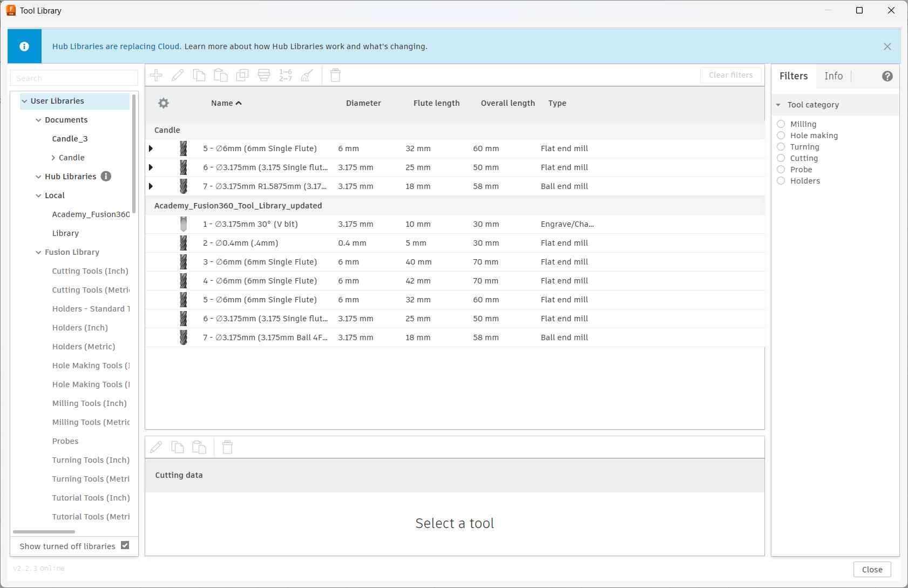Click the Renumber tools icon
908x588 pixels.
[286, 75]
